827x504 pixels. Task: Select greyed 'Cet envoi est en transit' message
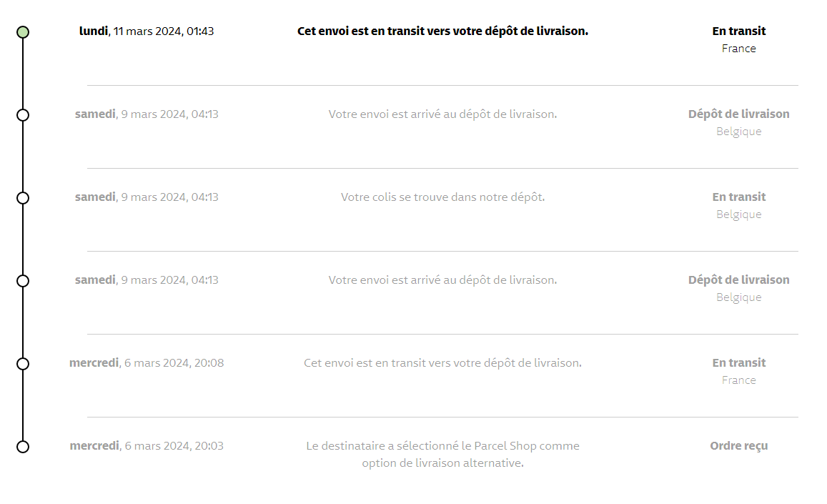[442, 363]
